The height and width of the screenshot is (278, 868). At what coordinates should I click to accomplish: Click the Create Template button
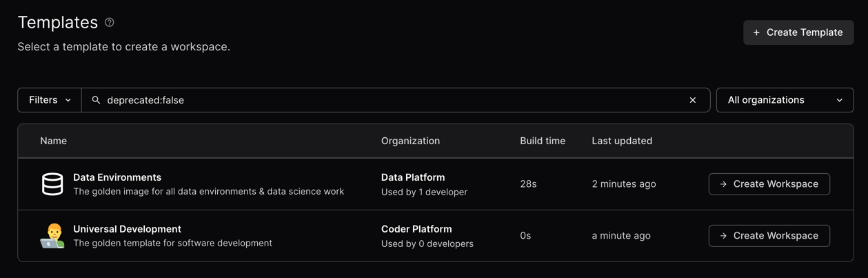point(798,32)
